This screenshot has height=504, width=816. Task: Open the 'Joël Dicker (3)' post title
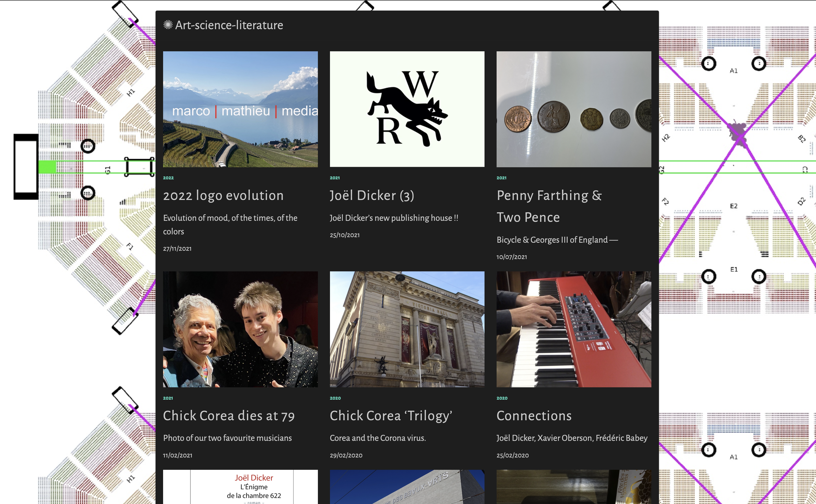coord(372,195)
